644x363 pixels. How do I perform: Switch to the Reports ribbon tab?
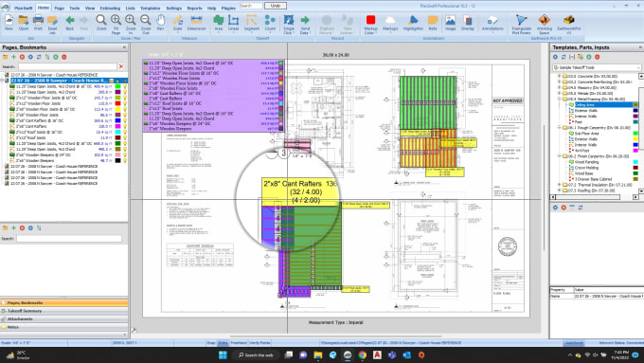pos(194,8)
